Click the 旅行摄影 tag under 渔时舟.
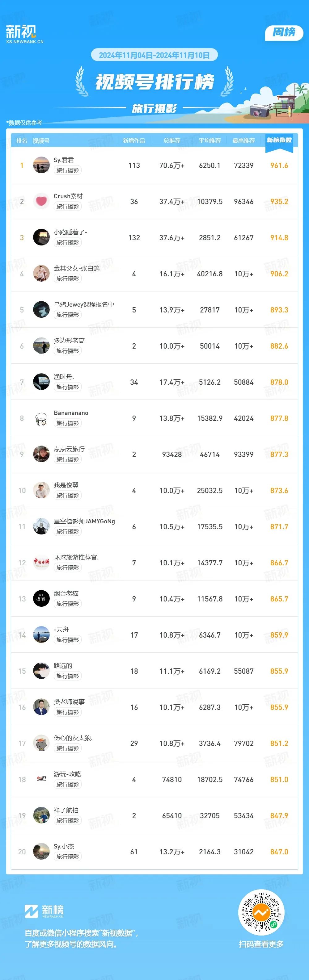The width and height of the screenshot is (309, 980). (67, 387)
